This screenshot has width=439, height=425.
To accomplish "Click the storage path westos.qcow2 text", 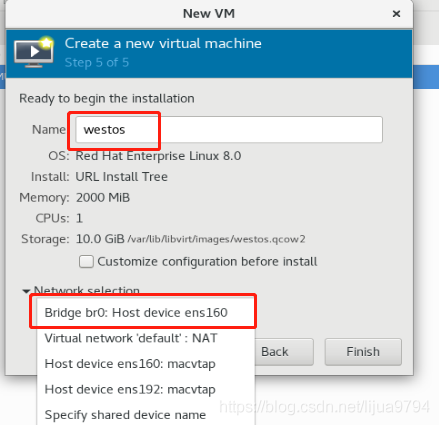I will tap(216, 239).
